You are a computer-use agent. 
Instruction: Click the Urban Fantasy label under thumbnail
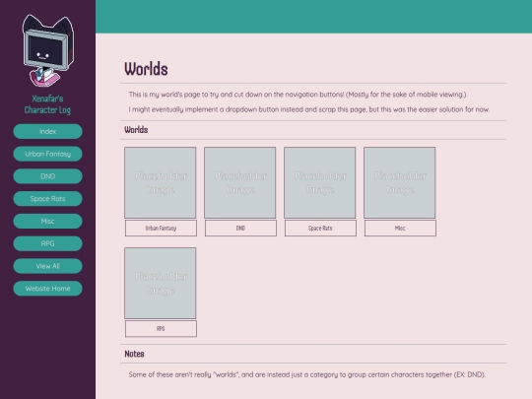tap(161, 228)
